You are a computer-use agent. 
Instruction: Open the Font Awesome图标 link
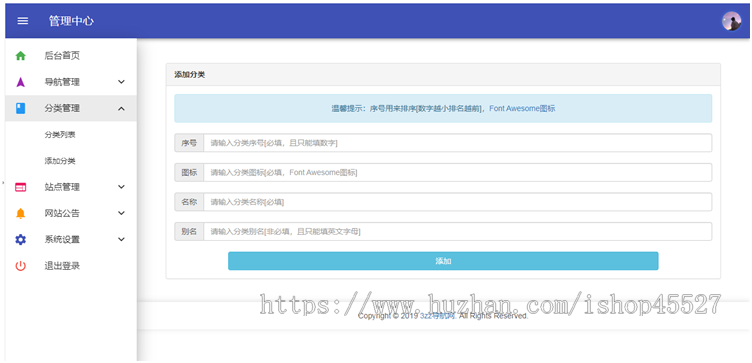click(x=522, y=108)
